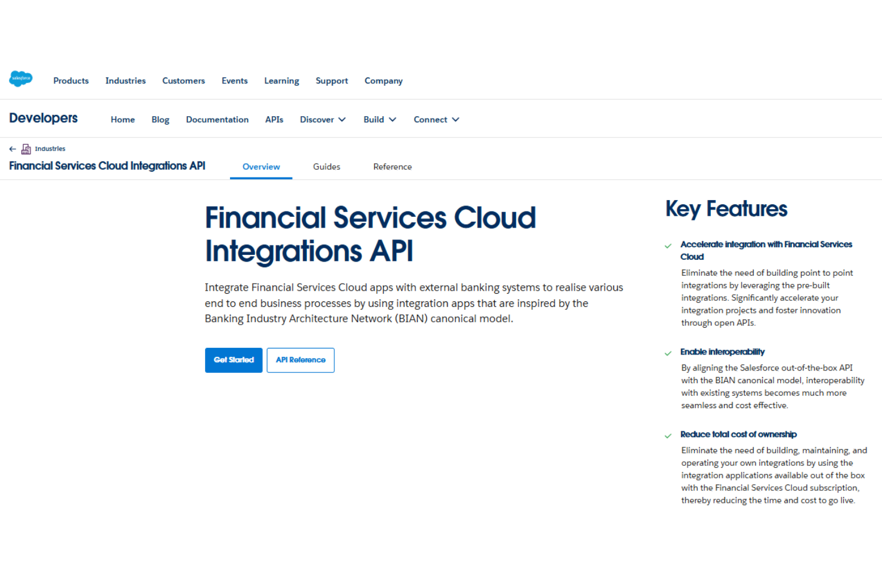The height and width of the screenshot is (588, 882).
Task: Click the API Reference button
Action: [x=300, y=360]
